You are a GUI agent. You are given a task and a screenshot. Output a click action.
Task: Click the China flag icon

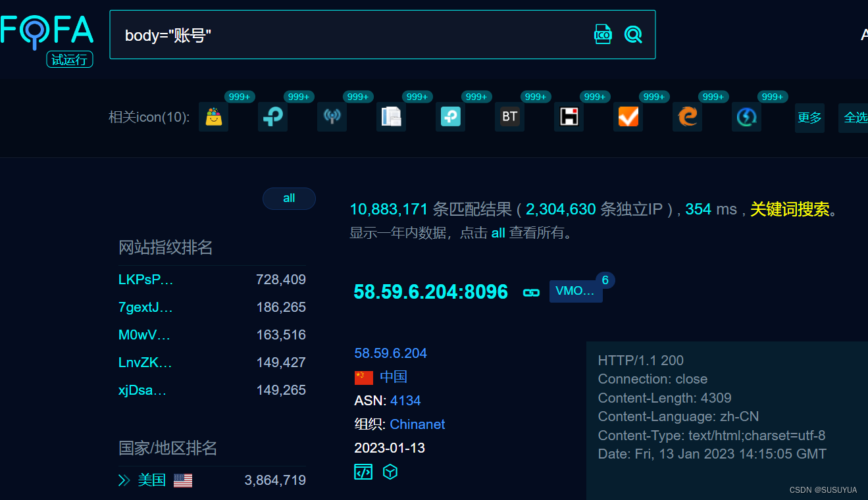click(364, 377)
